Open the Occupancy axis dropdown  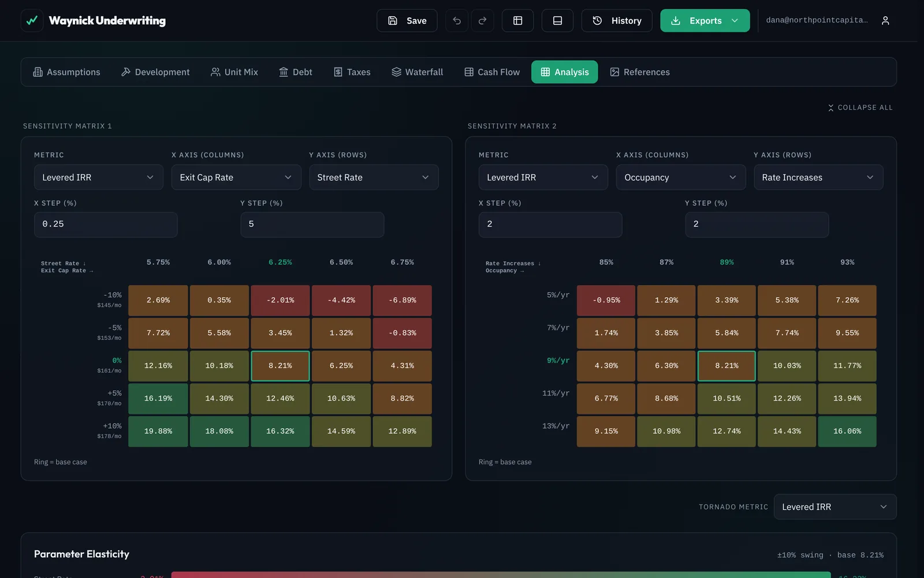point(681,177)
